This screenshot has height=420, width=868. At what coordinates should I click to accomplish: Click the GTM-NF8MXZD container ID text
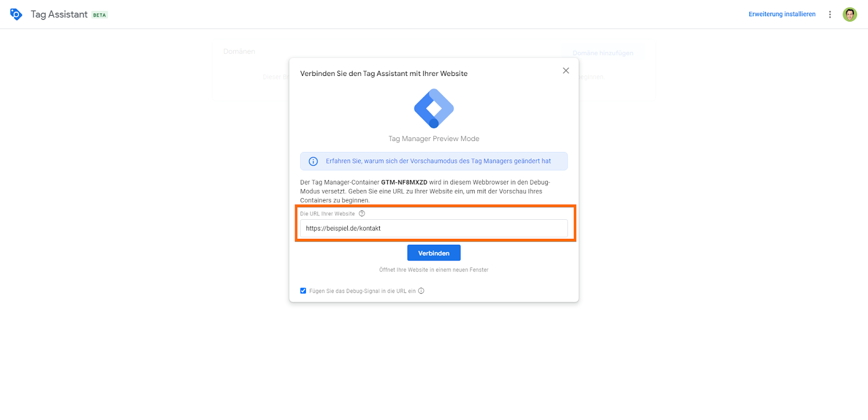point(404,182)
